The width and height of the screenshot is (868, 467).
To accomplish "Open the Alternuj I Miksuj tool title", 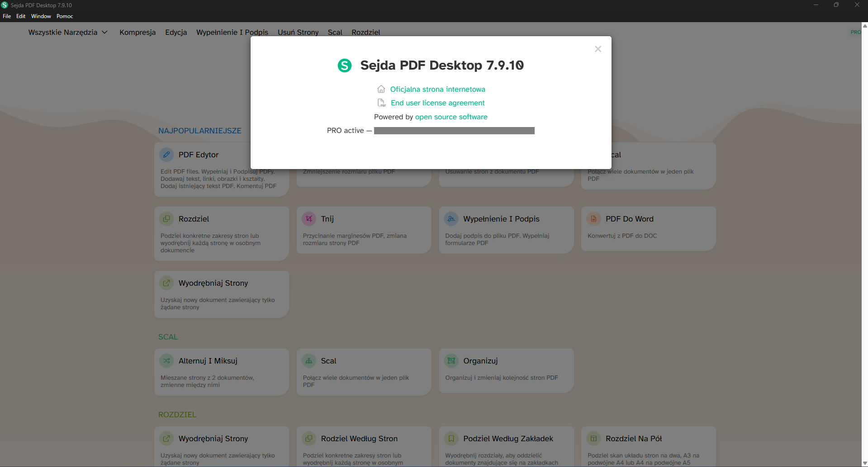I will coord(208,361).
